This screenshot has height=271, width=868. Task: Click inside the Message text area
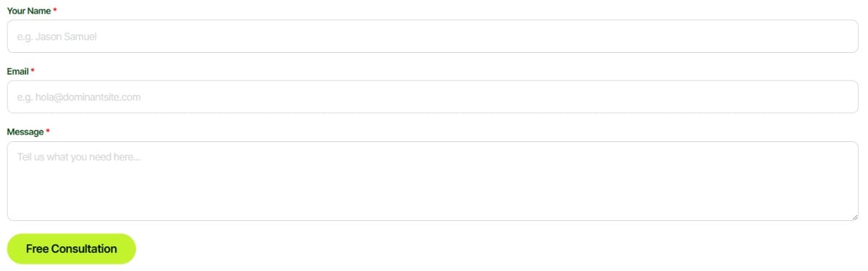coord(433,181)
